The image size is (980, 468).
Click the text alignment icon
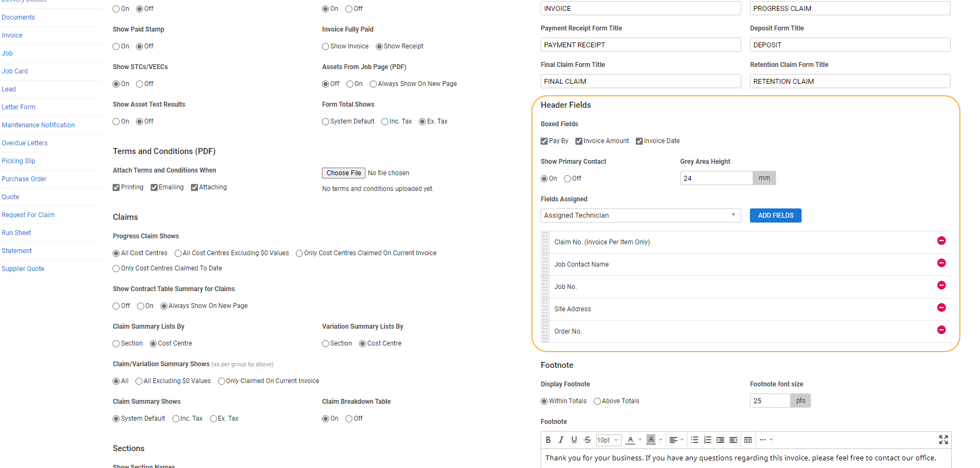[673, 440]
